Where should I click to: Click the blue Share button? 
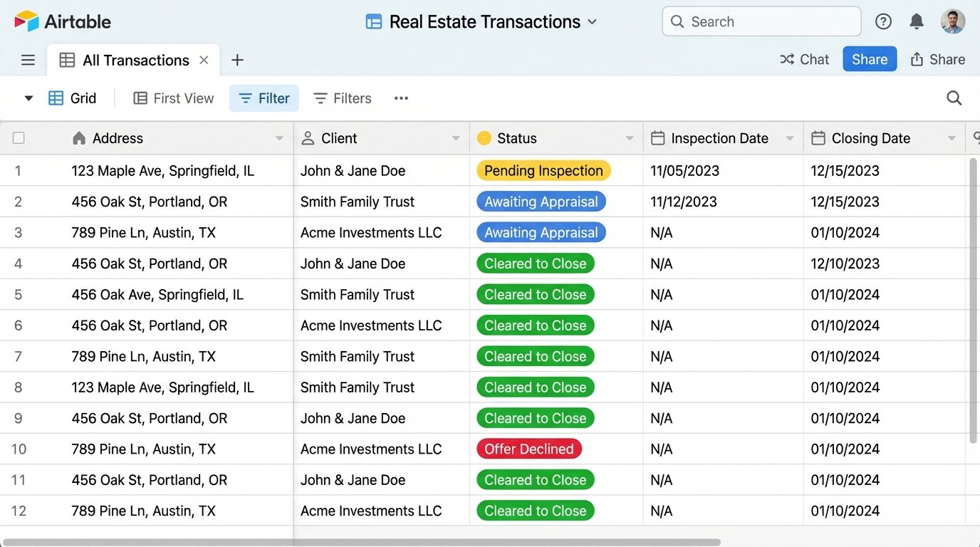[x=869, y=59]
